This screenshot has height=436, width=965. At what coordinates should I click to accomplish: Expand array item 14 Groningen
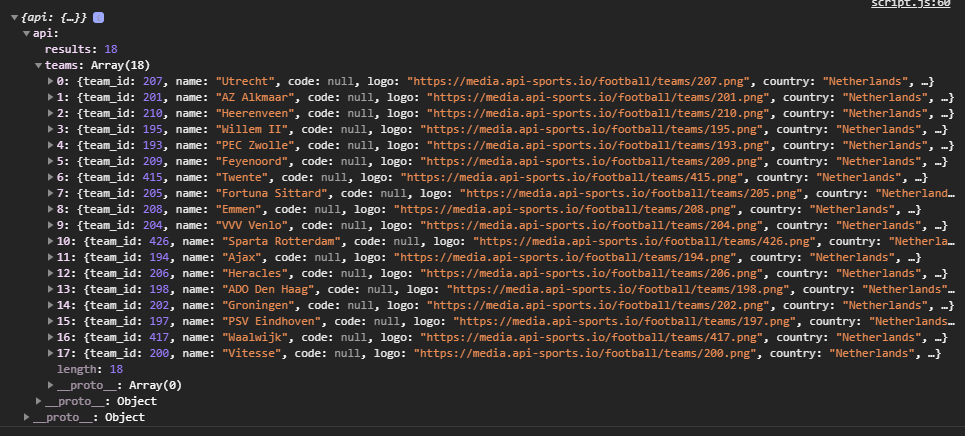pos(51,305)
